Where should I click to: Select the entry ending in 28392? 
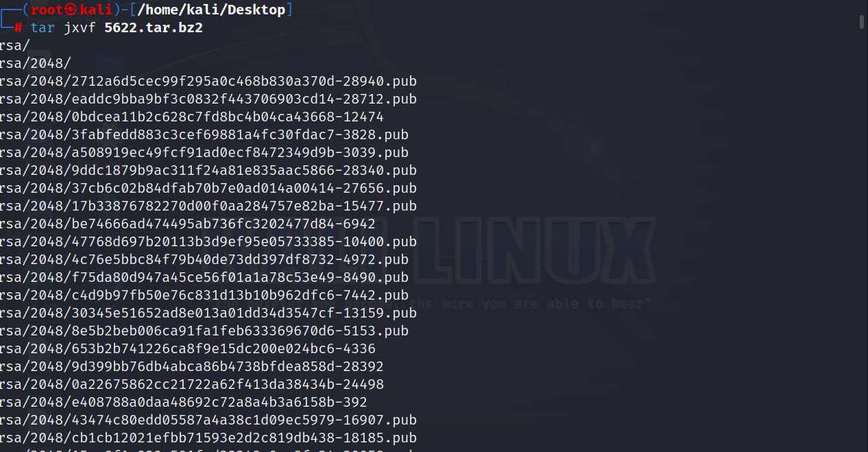pyautogui.click(x=192, y=366)
